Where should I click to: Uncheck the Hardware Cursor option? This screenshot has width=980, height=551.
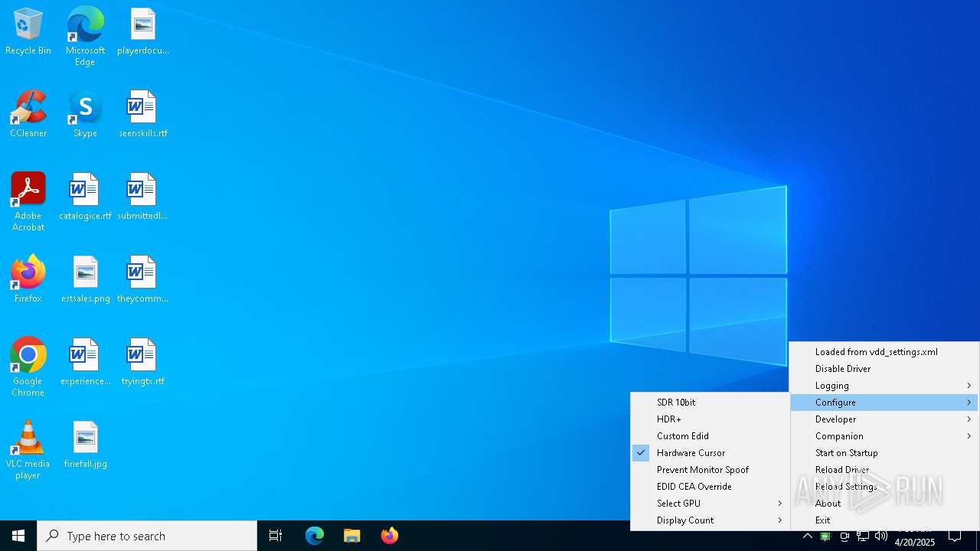[x=710, y=453]
